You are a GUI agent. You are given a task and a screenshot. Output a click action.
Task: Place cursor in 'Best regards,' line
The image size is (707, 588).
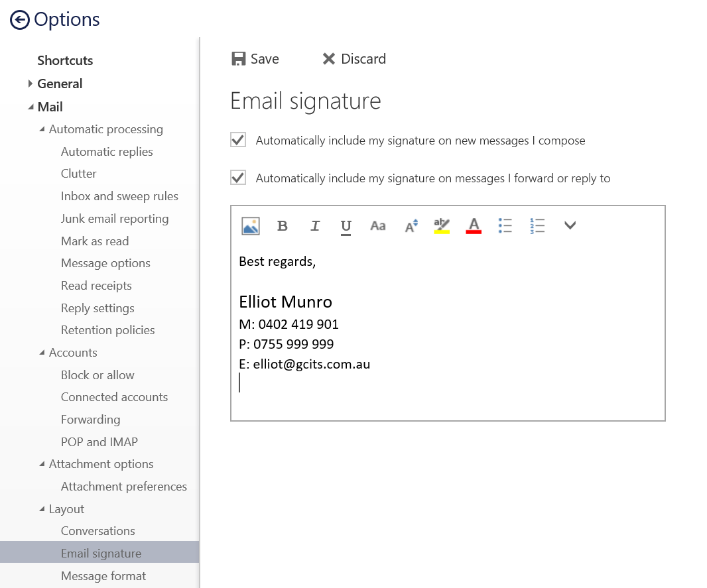[x=277, y=261]
